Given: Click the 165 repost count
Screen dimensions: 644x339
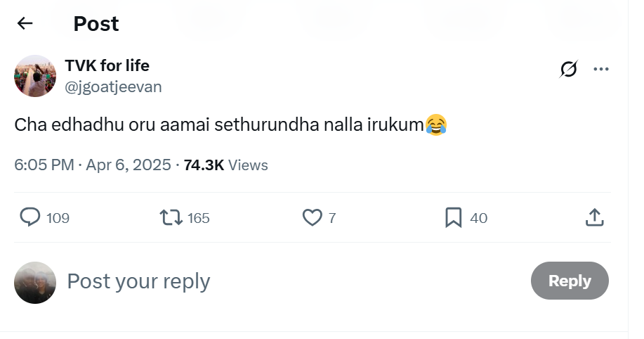Looking at the screenshot, I should [199, 218].
